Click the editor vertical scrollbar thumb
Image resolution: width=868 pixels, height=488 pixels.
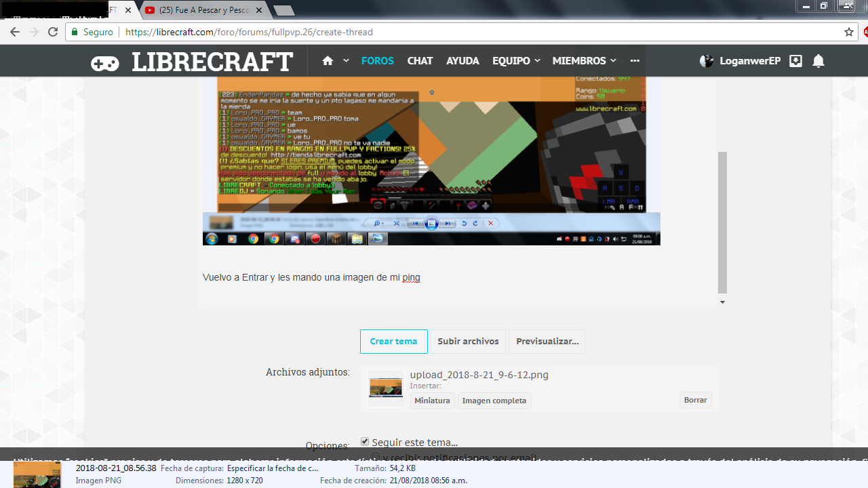point(722,222)
